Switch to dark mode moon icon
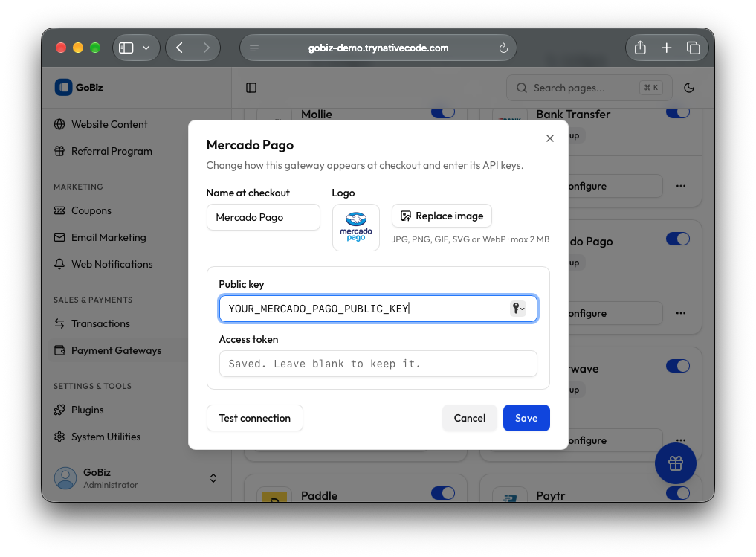The image size is (756, 557). [x=689, y=88]
